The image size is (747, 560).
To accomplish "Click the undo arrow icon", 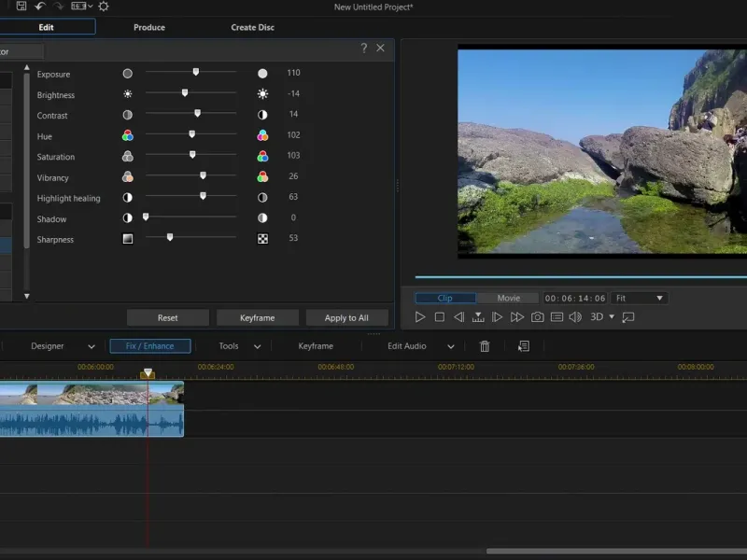I will (x=40, y=7).
